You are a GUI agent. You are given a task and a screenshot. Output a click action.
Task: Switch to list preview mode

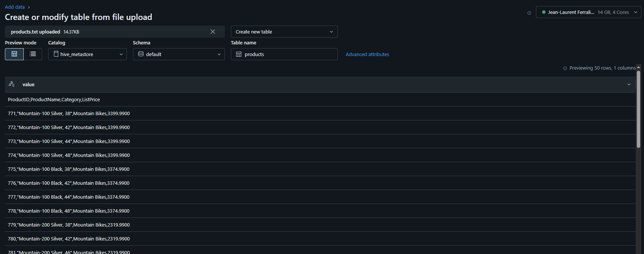[33, 54]
